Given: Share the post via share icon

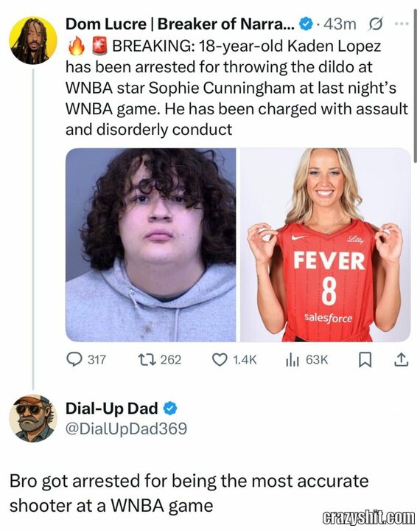Looking at the screenshot, I should (401, 360).
